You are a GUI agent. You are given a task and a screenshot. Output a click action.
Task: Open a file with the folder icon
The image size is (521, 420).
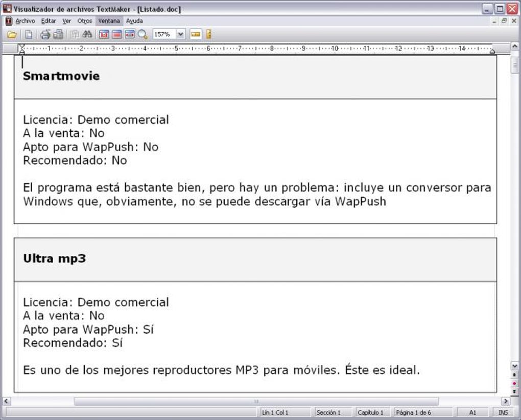pos(12,34)
